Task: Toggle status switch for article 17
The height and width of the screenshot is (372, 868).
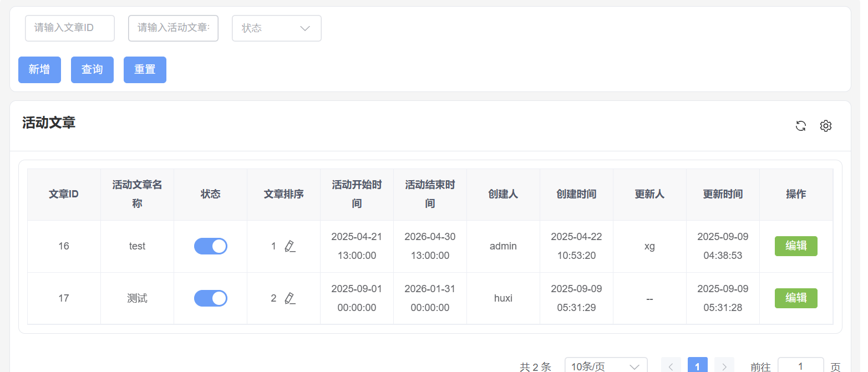Action: pos(211,298)
